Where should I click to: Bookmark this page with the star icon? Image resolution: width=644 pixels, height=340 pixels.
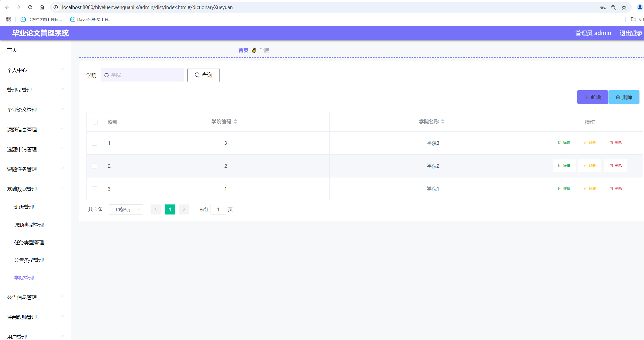[624, 7]
